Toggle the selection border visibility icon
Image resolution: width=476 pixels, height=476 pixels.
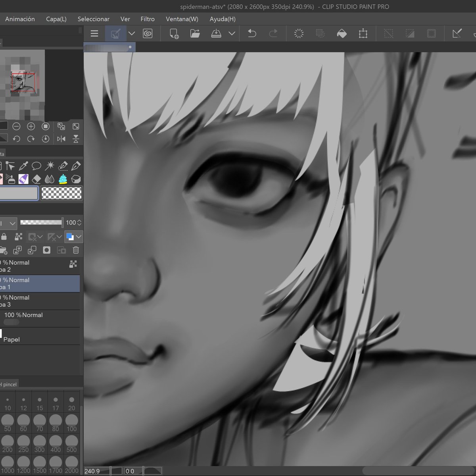(431, 34)
